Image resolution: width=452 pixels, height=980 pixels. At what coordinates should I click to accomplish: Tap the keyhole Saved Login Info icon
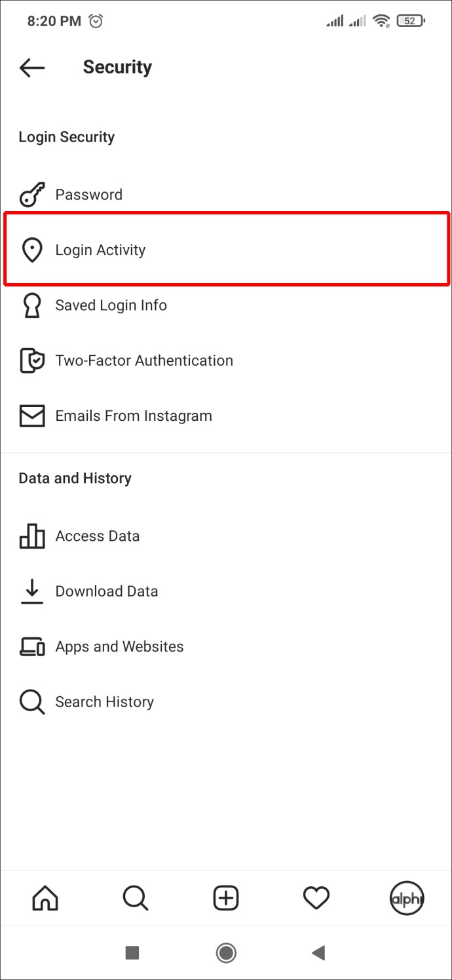[x=32, y=305]
